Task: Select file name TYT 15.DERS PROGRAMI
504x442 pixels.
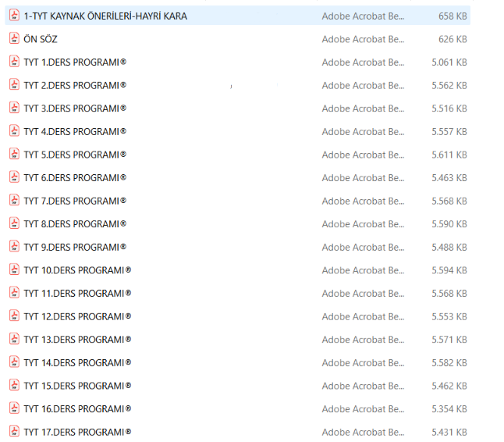Action: 77,386
